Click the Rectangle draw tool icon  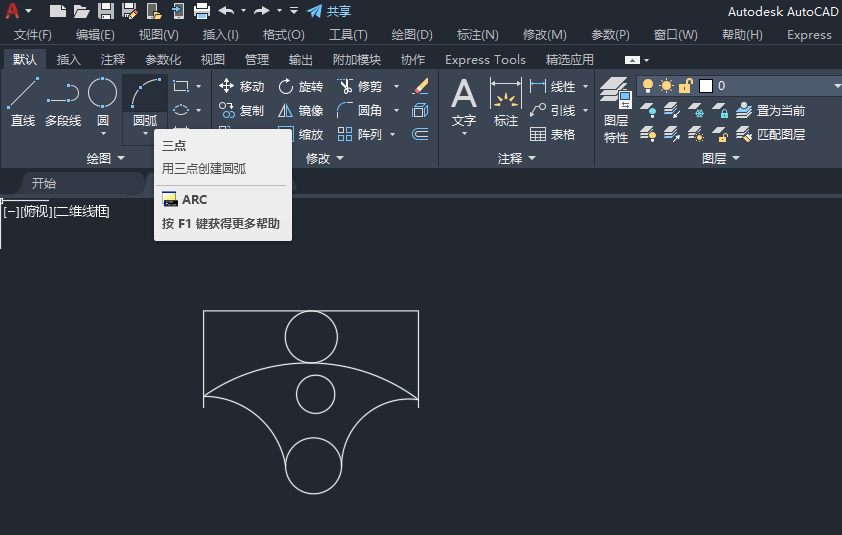[181, 86]
